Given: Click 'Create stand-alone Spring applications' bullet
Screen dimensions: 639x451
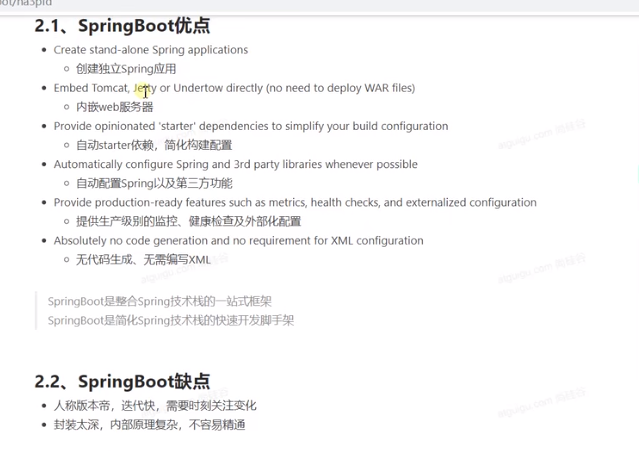Looking at the screenshot, I should (x=151, y=50).
